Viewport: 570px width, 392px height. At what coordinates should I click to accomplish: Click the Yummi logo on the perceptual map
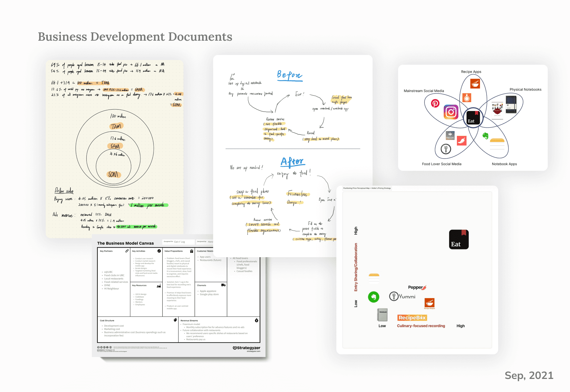pyautogui.click(x=403, y=296)
